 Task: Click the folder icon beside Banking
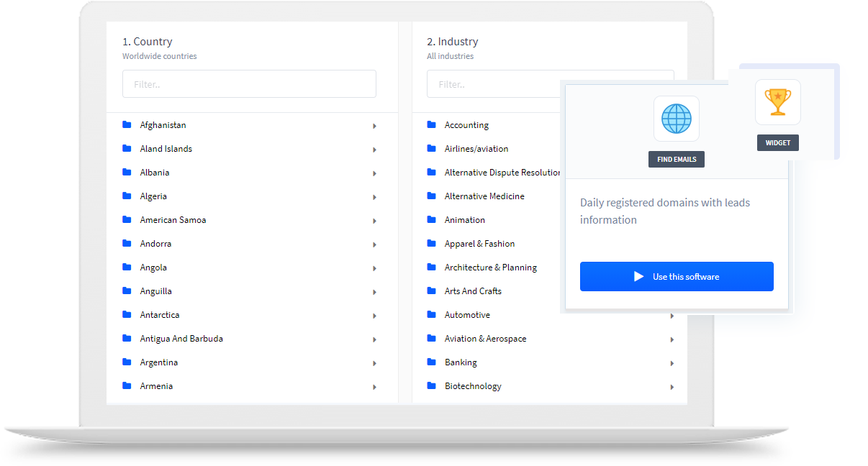pos(430,362)
